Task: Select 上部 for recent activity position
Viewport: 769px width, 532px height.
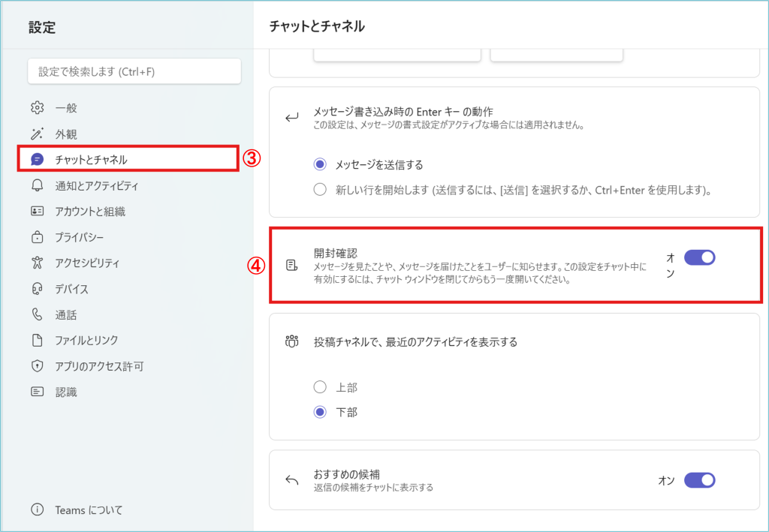Action: point(321,387)
